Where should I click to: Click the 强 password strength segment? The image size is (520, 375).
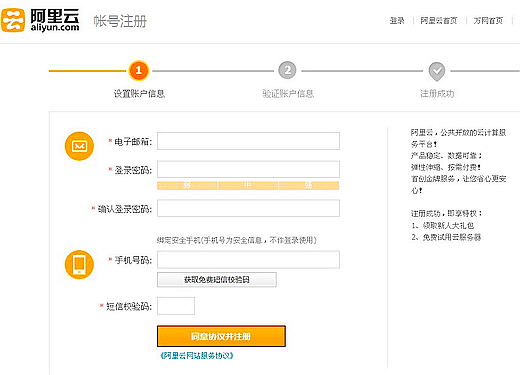tap(309, 185)
